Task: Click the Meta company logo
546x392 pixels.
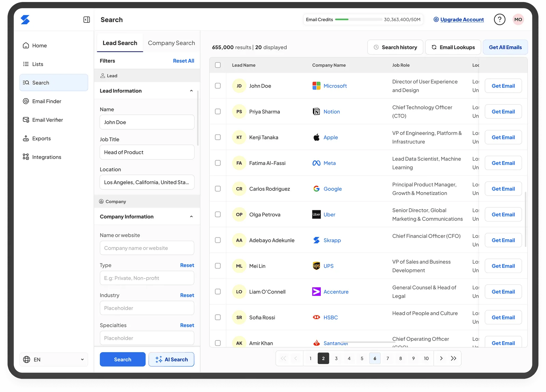Action: click(x=316, y=163)
